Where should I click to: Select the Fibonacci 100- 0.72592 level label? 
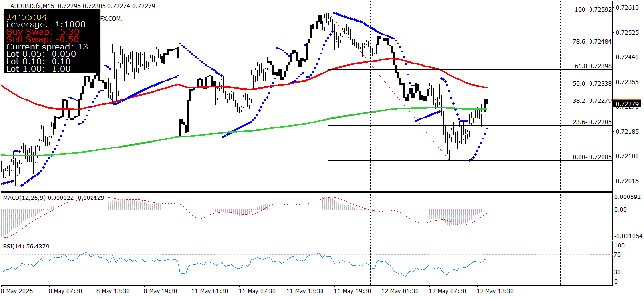[593, 9]
